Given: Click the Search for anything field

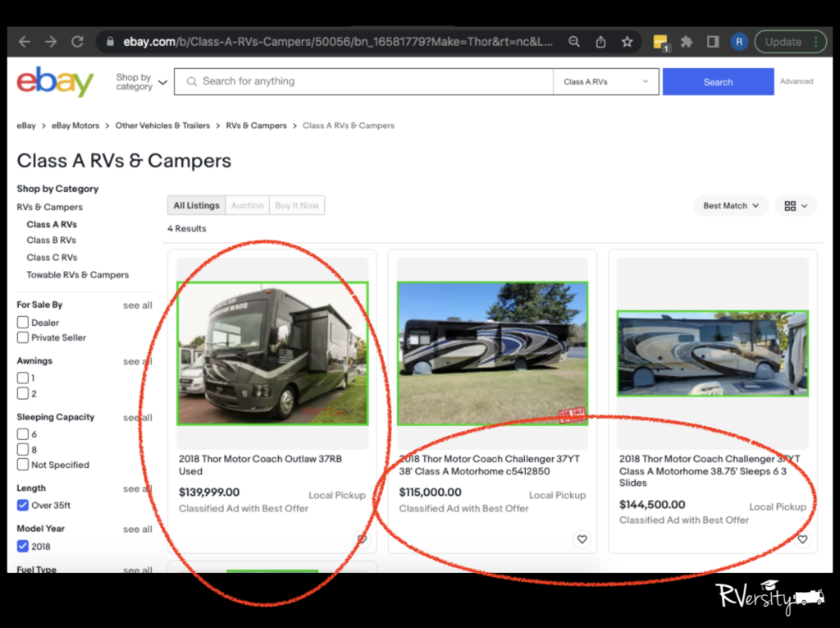Looking at the screenshot, I should coord(369,81).
